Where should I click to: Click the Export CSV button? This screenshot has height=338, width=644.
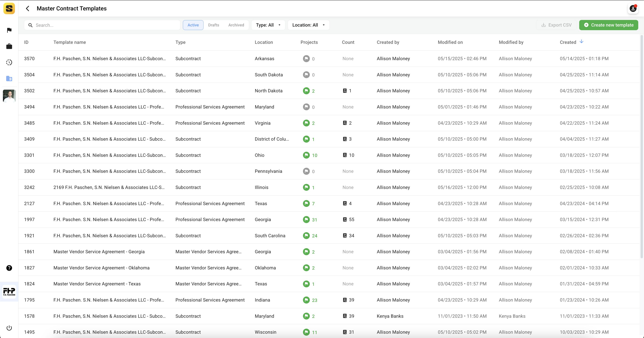pyautogui.click(x=556, y=25)
